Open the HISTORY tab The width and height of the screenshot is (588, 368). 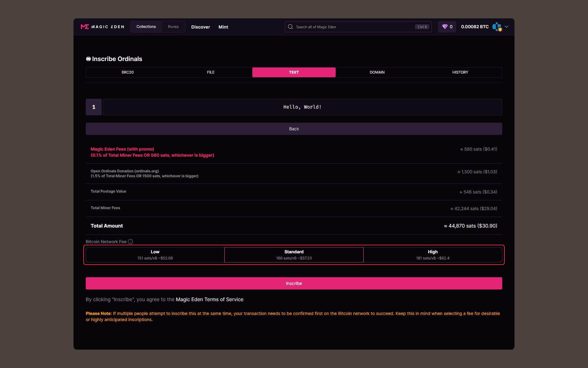pyautogui.click(x=460, y=72)
